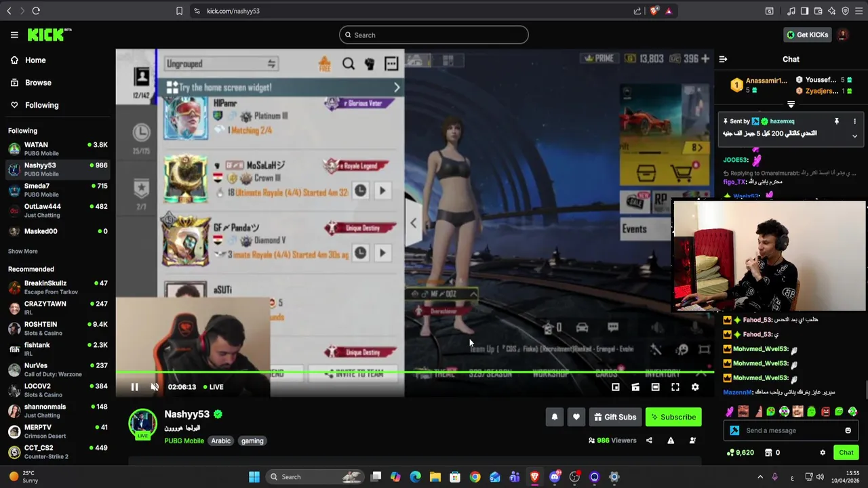Viewport: 868px width, 488px height.
Task: Pause the live stream video
Action: pyautogui.click(x=134, y=387)
